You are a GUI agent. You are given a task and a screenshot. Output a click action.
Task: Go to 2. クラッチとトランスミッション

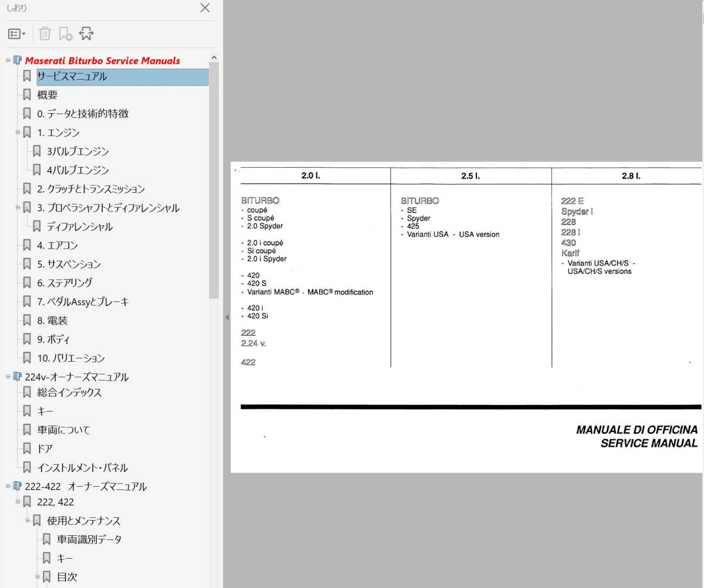click(x=91, y=189)
